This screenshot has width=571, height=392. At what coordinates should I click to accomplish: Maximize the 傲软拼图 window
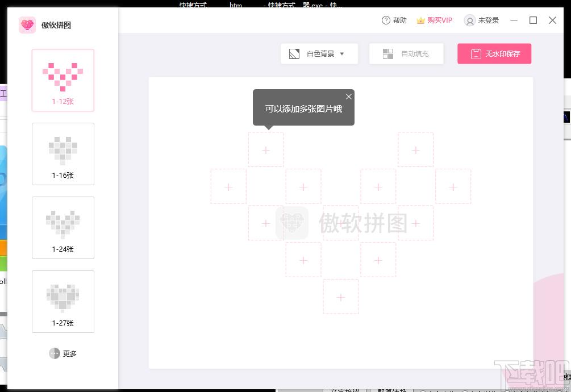point(533,20)
